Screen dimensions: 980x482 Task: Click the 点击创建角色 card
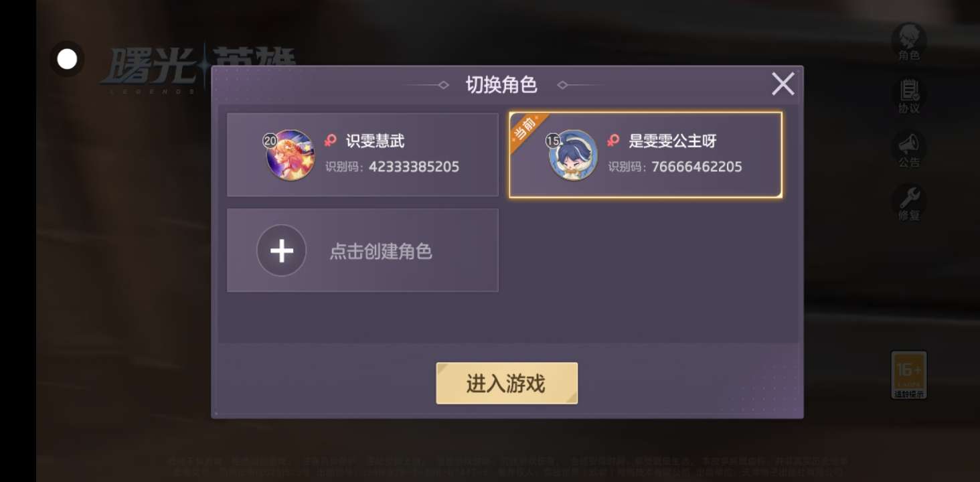point(363,250)
